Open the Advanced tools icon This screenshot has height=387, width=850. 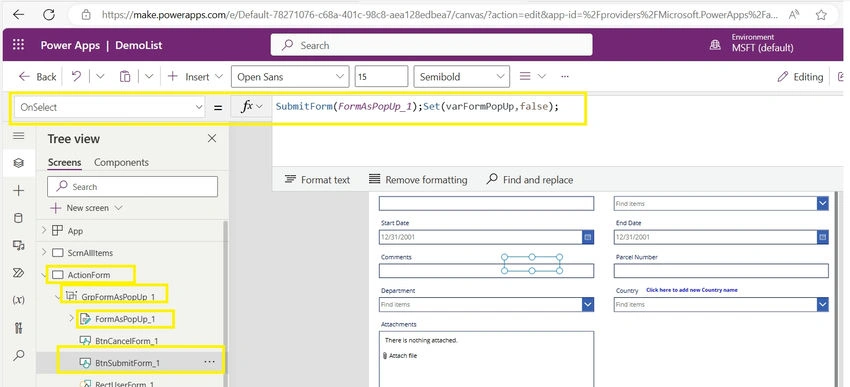tap(18, 327)
